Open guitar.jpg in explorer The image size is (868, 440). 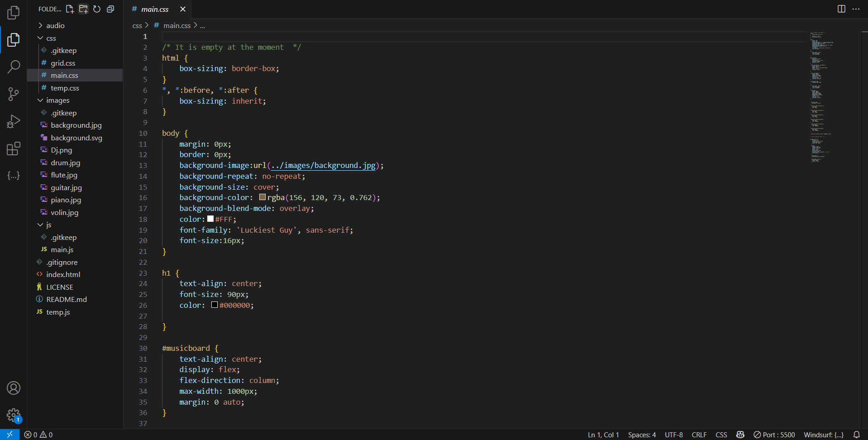(x=75, y=187)
